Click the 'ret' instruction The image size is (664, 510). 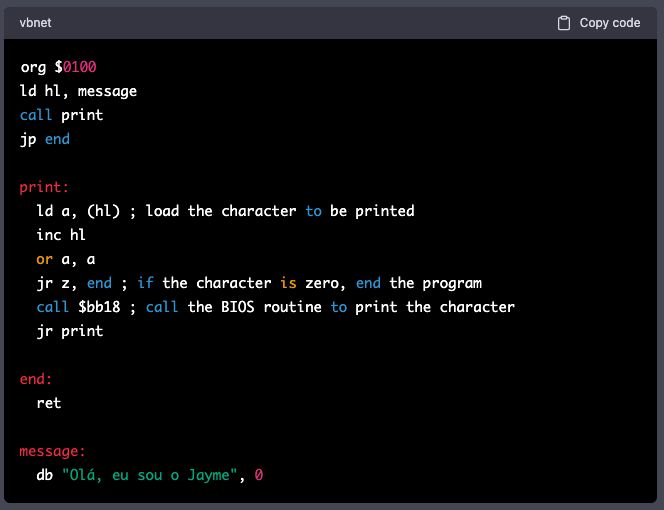(49, 403)
